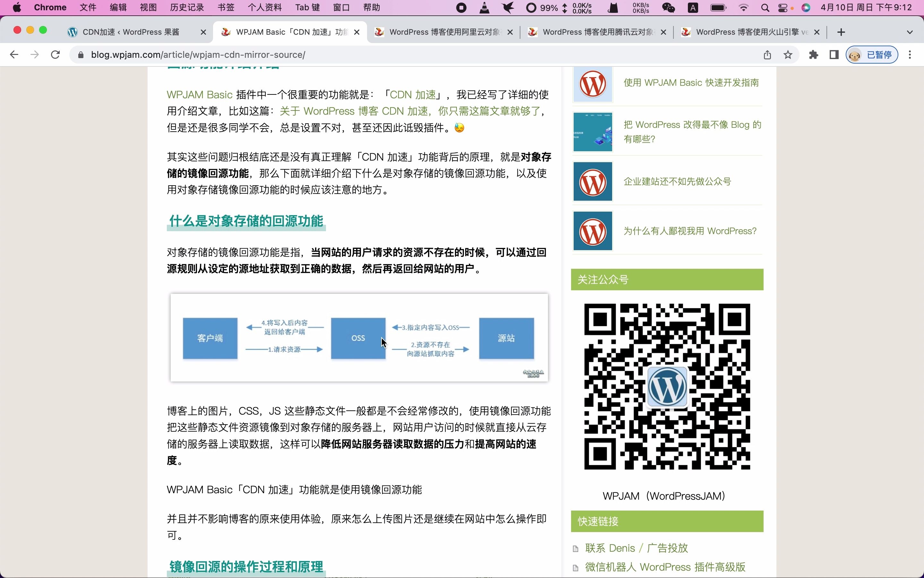
Task: Close the 阿里云对象 tab
Action: click(x=510, y=32)
